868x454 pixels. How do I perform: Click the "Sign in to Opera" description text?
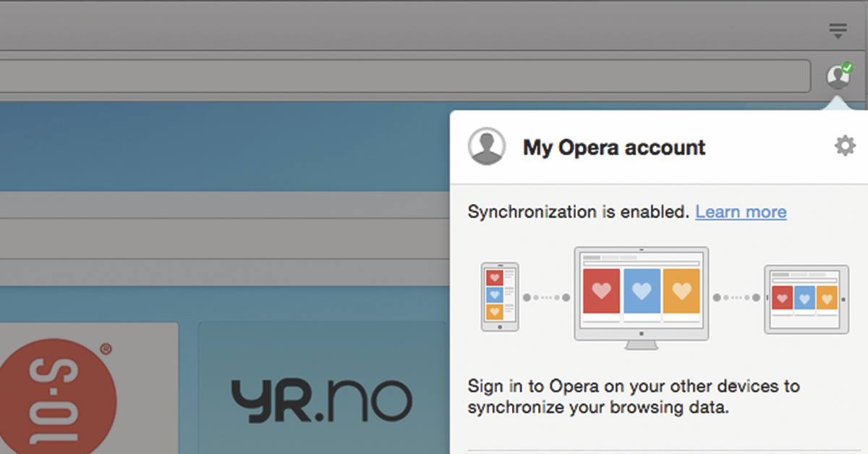(633, 396)
